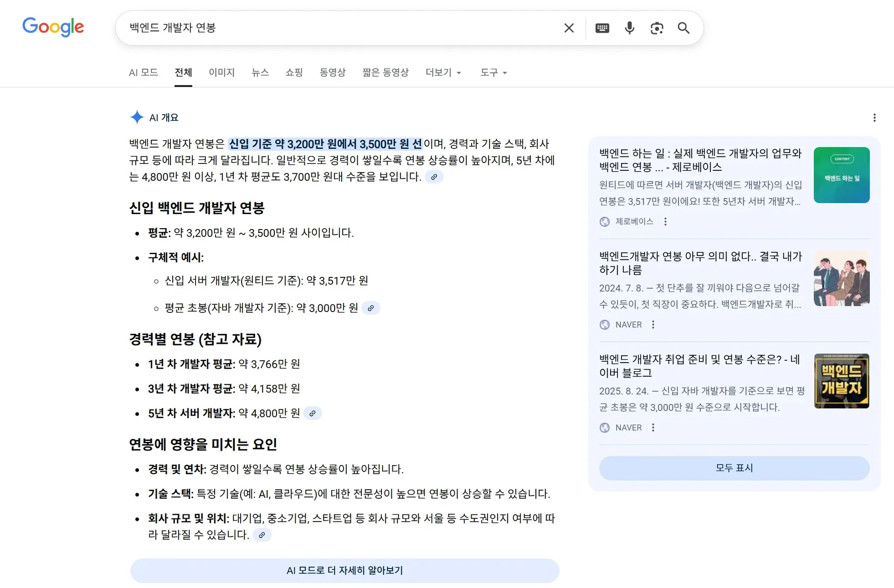This screenshot has height=588, width=894.
Task: Open the AI 모드 tab
Action: [143, 73]
